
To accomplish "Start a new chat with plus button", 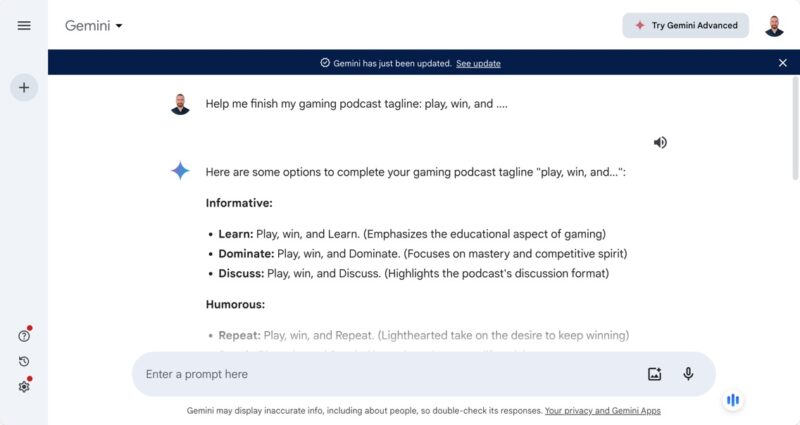I will pyautogui.click(x=24, y=88).
